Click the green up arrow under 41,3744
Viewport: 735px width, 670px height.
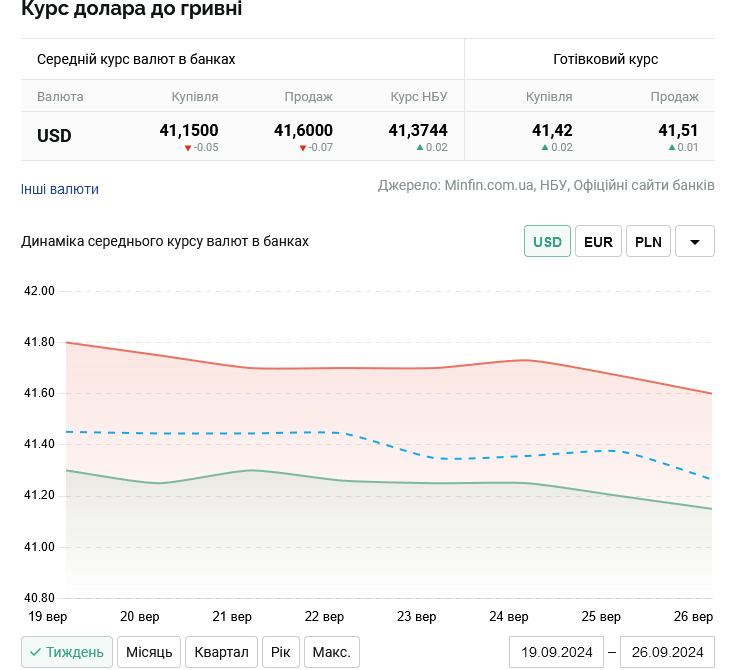[420, 148]
